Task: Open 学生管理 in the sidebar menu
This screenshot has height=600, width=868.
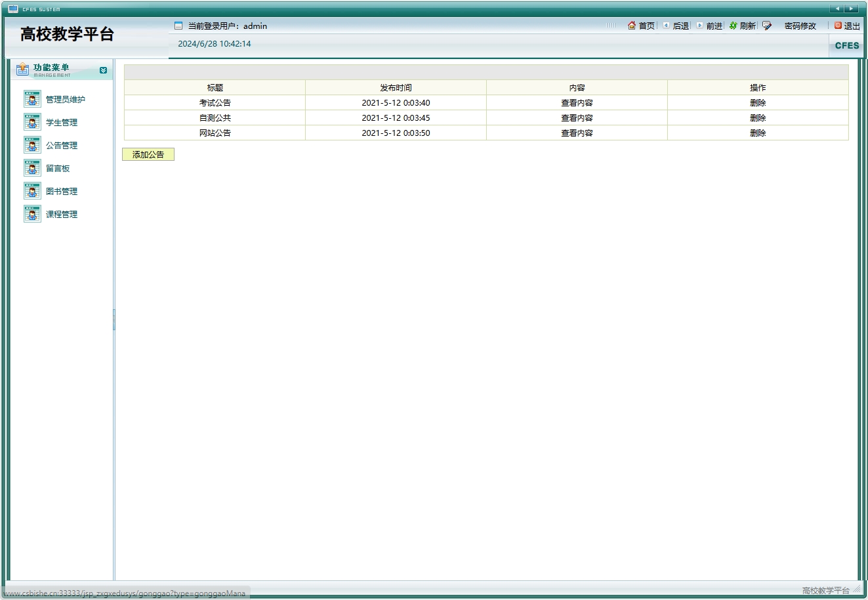Action: click(62, 123)
